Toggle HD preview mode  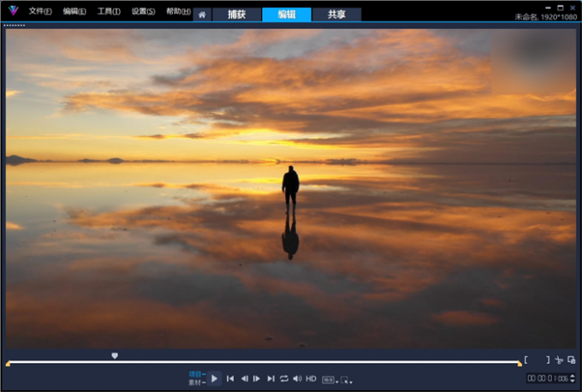click(x=312, y=378)
